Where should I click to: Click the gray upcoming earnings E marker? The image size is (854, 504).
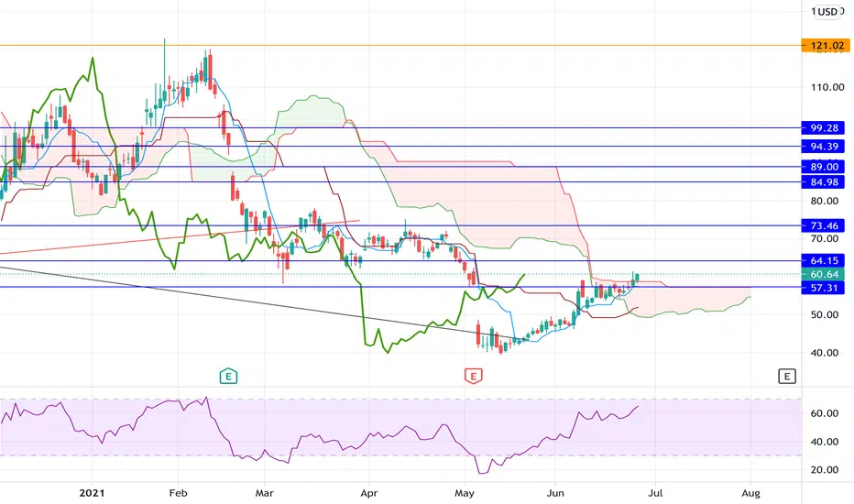[x=787, y=376]
